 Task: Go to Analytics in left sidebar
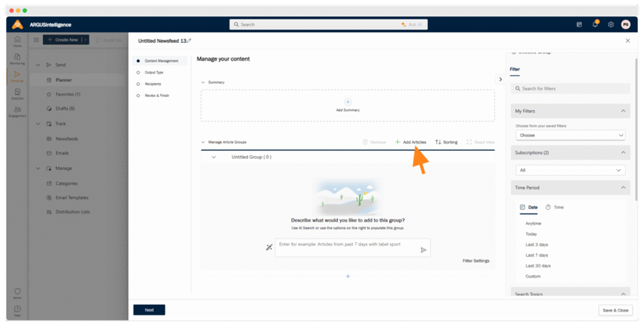(x=17, y=93)
